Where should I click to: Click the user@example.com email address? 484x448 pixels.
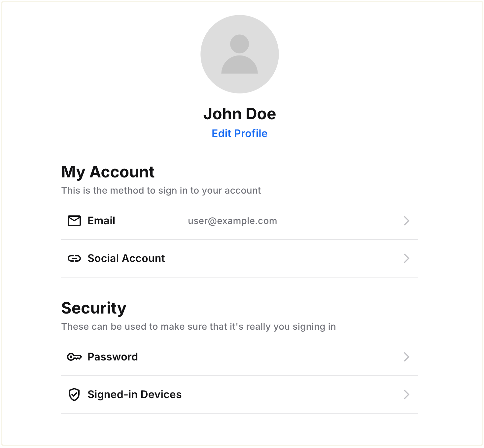[x=232, y=221]
